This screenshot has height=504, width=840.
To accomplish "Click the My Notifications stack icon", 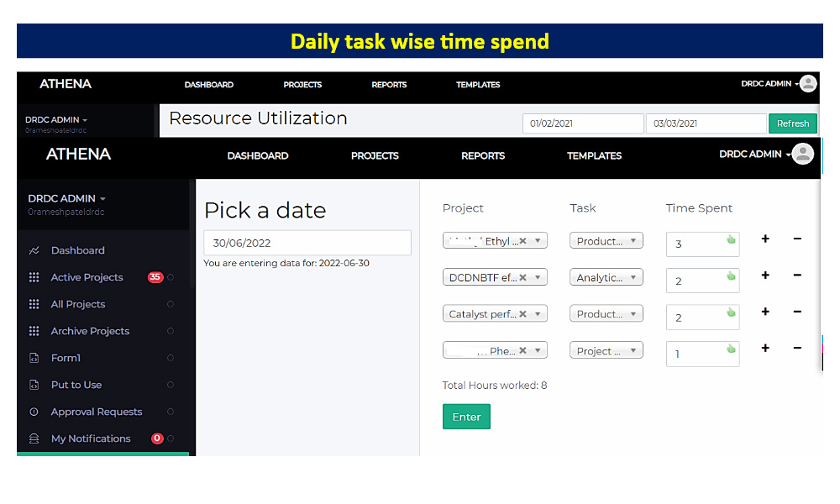I will click(34, 438).
